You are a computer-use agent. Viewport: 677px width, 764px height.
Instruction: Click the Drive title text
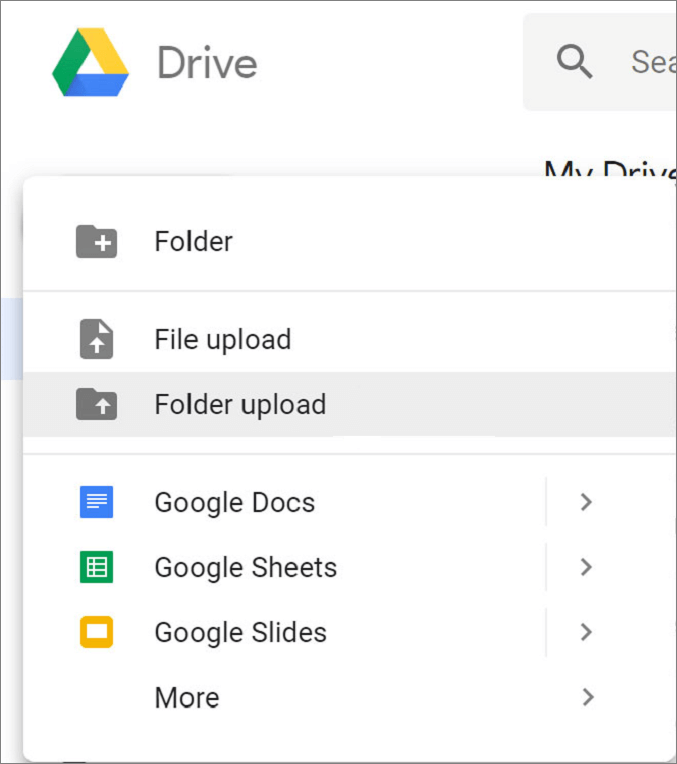pos(207,63)
